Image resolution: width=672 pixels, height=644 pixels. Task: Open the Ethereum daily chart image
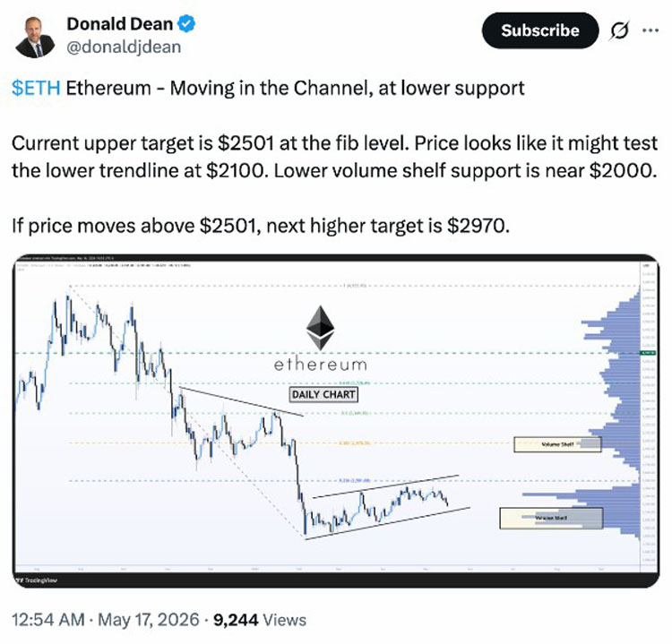click(x=336, y=421)
